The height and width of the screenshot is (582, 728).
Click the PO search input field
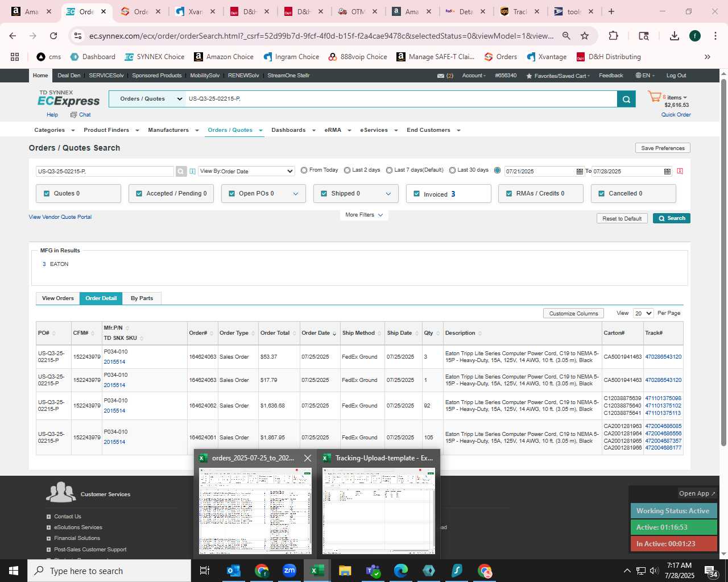[x=105, y=171]
